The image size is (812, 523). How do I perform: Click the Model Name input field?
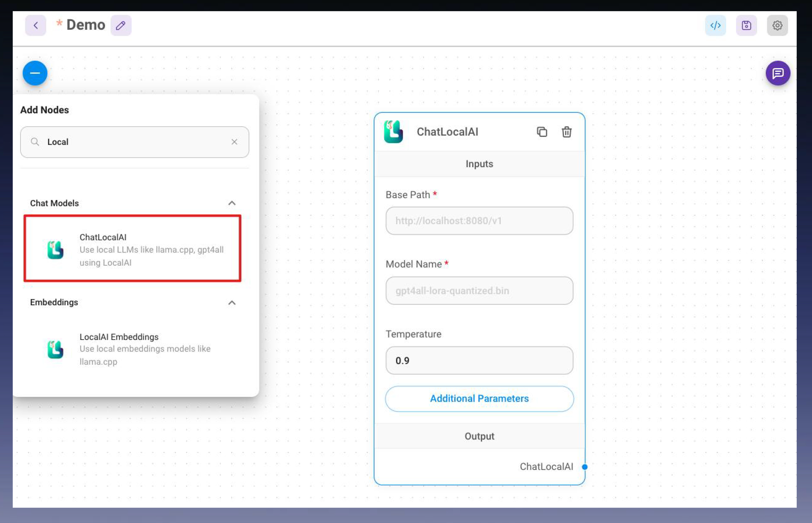click(x=479, y=291)
